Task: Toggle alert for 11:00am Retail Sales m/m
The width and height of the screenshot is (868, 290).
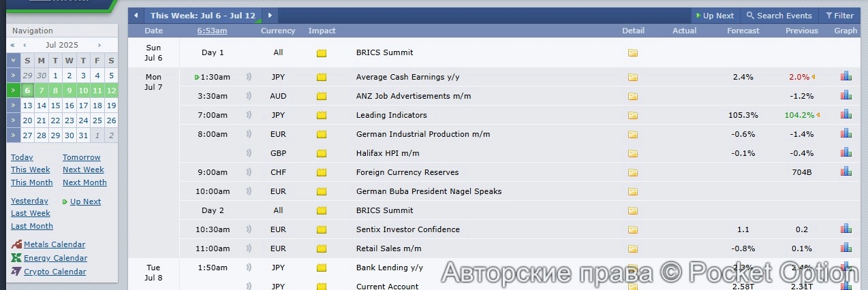Action: [x=249, y=248]
